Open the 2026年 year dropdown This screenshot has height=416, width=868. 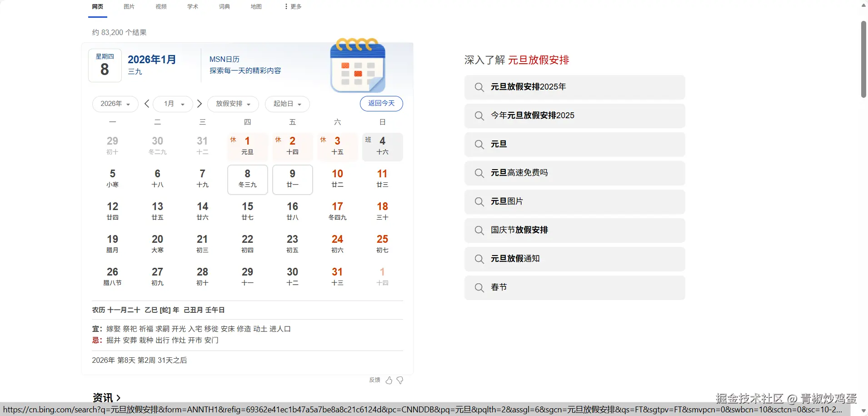(x=115, y=103)
